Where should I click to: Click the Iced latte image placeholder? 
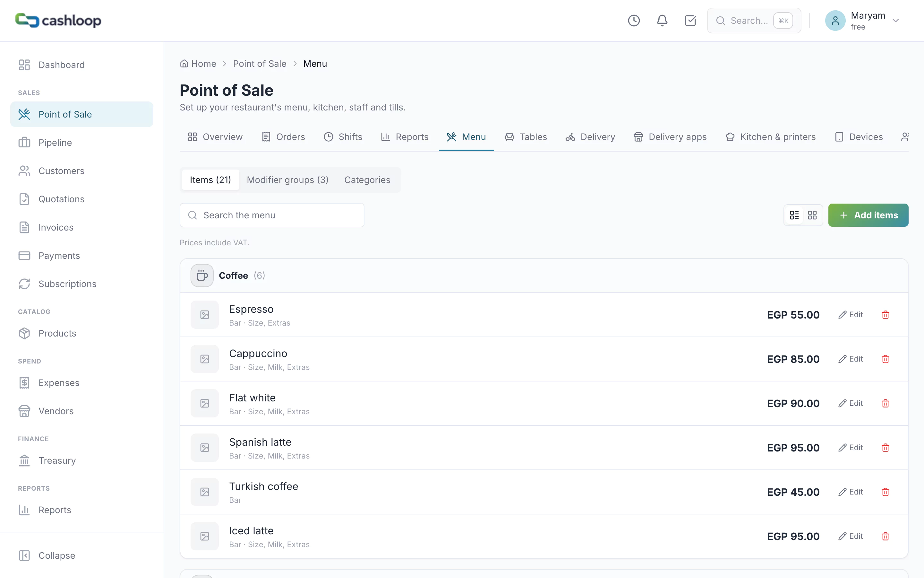(x=205, y=536)
